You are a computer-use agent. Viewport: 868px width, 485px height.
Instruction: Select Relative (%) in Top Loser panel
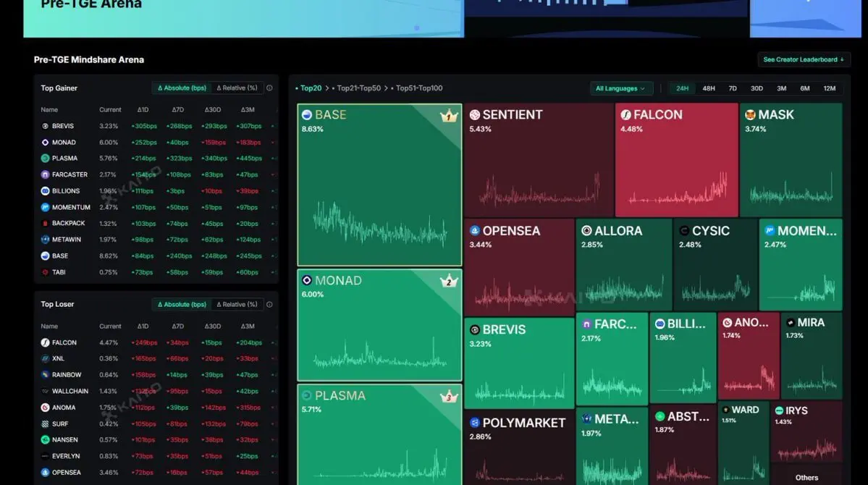click(237, 305)
